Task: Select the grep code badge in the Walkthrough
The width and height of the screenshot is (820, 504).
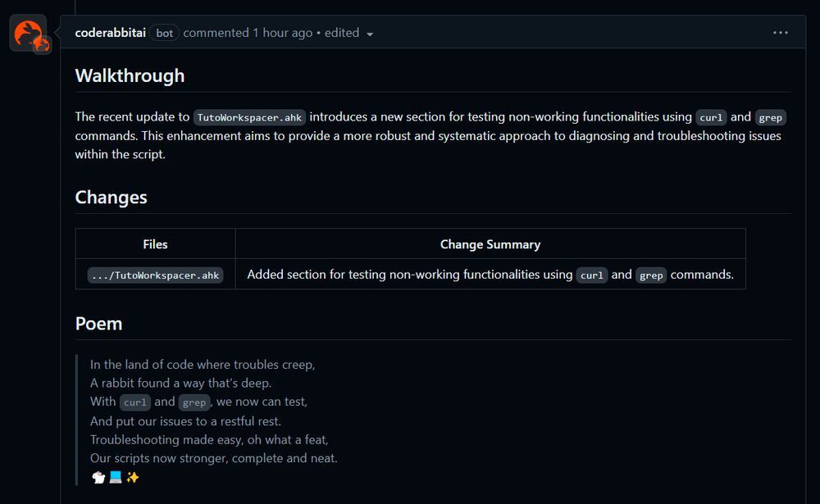Action: (x=770, y=117)
